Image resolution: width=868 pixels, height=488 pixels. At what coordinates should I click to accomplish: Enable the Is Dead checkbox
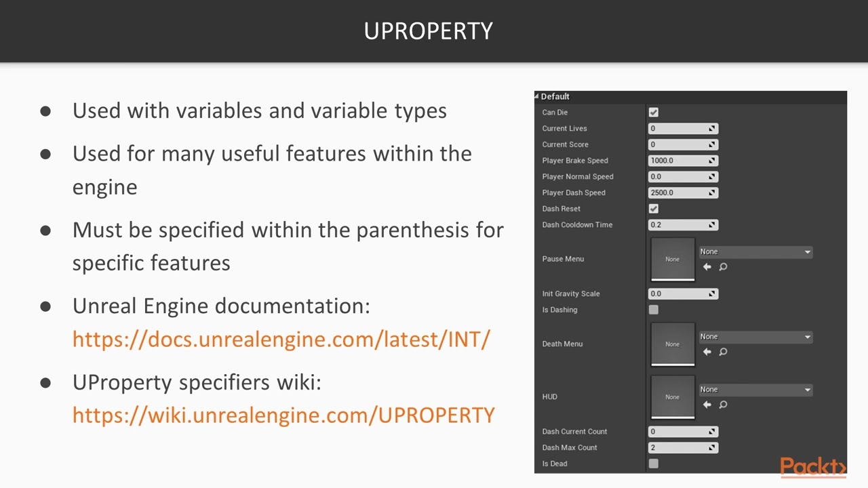click(654, 464)
